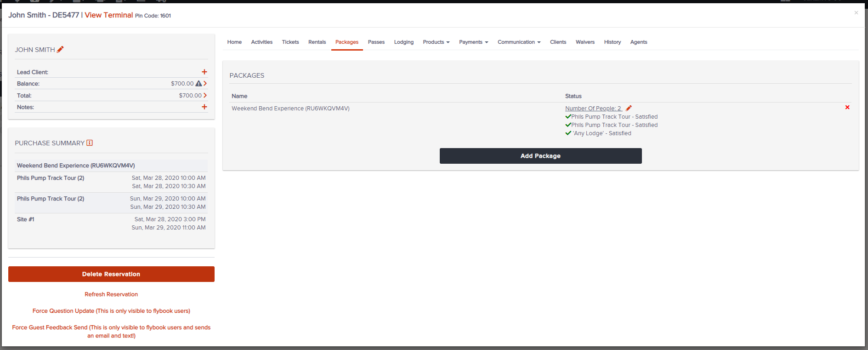868x350 pixels.
Task: View the History tab
Action: [613, 42]
